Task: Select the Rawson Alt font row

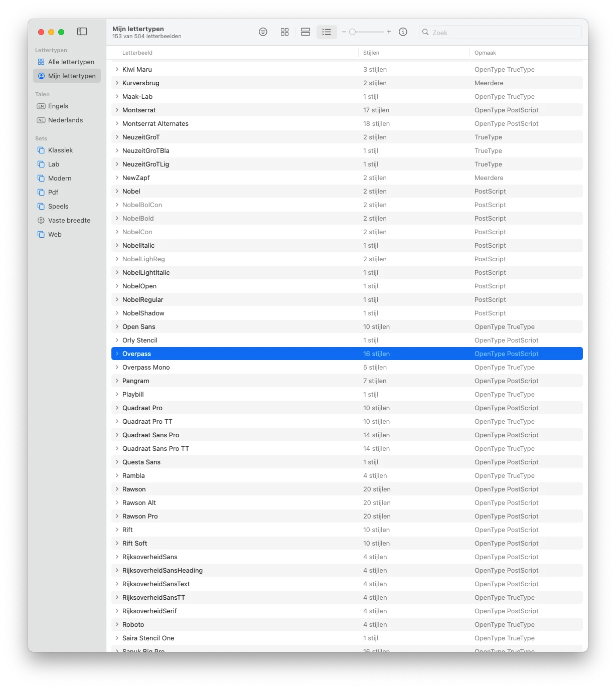Action: click(x=347, y=502)
